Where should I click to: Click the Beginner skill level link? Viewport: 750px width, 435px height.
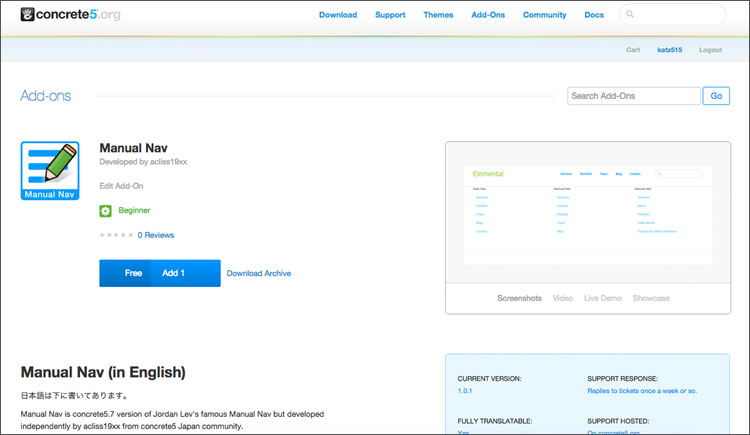[134, 210]
